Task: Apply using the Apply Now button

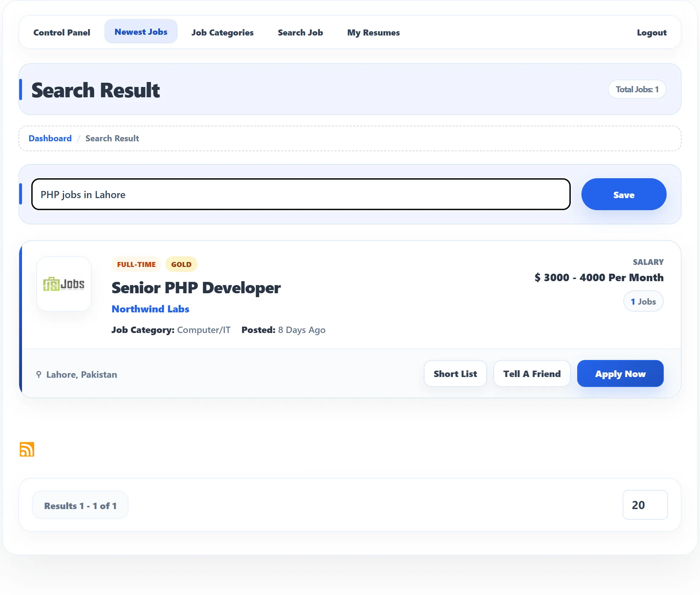Action: pos(620,374)
